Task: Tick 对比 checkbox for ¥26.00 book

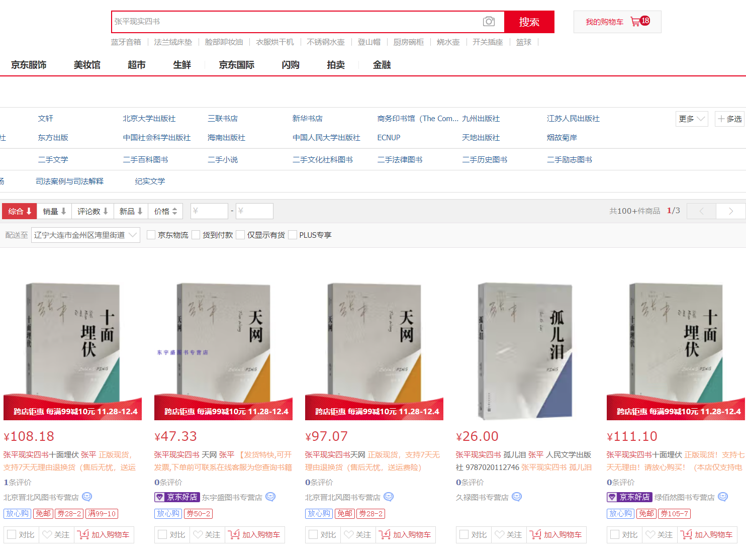Action: (x=464, y=534)
